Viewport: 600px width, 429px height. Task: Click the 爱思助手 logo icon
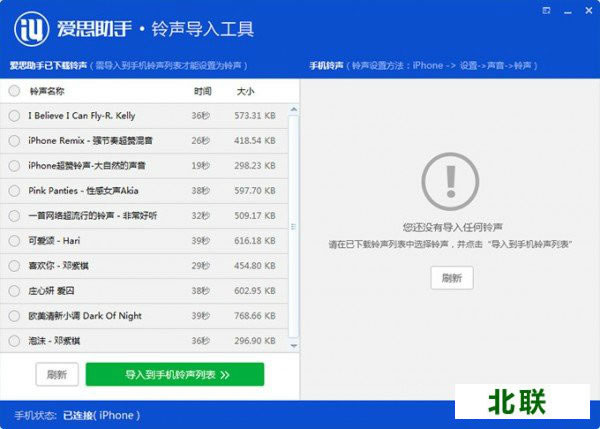point(33,28)
